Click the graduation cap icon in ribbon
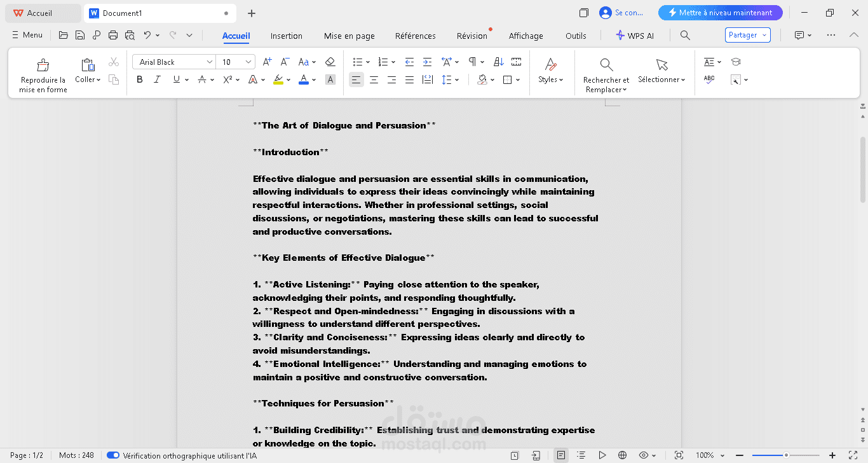 [x=736, y=62]
